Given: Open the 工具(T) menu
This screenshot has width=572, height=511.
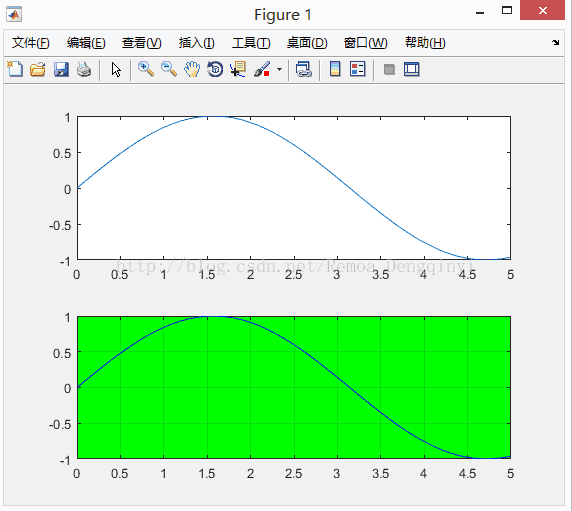Looking at the screenshot, I should coord(251,43).
